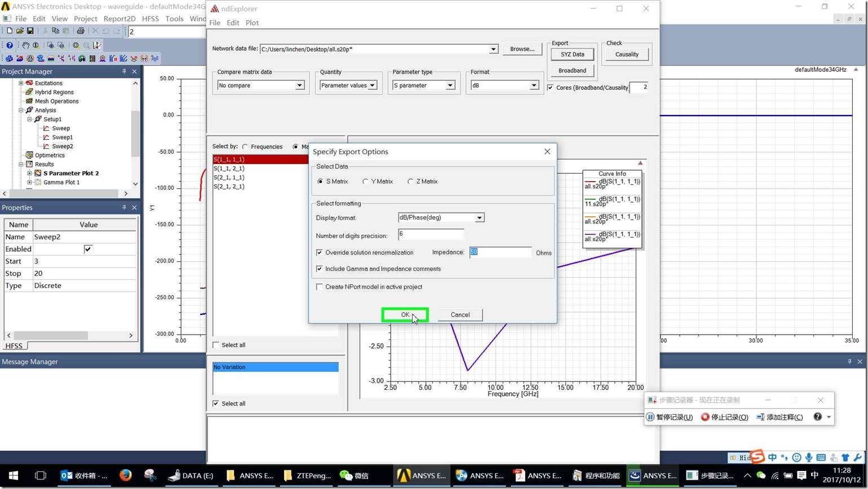Open the File menu in ndExplorer

coord(215,23)
